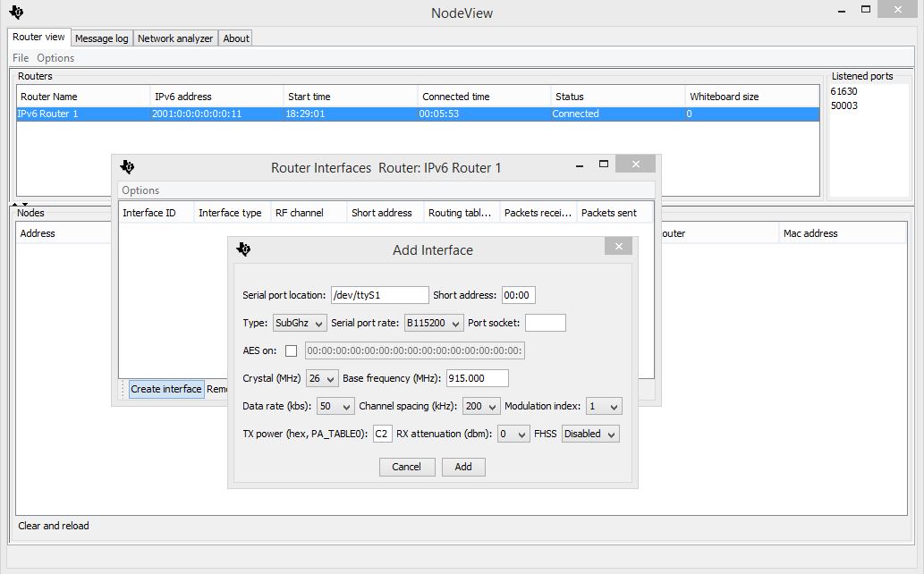
Task: Switch to the Network analyzer tab
Action: coord(175,38)
